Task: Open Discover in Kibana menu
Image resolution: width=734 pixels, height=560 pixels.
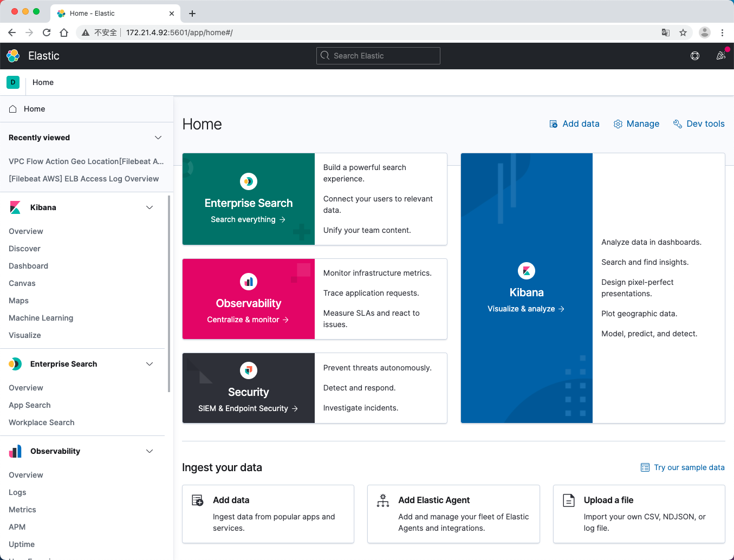Action: (24, 249)
